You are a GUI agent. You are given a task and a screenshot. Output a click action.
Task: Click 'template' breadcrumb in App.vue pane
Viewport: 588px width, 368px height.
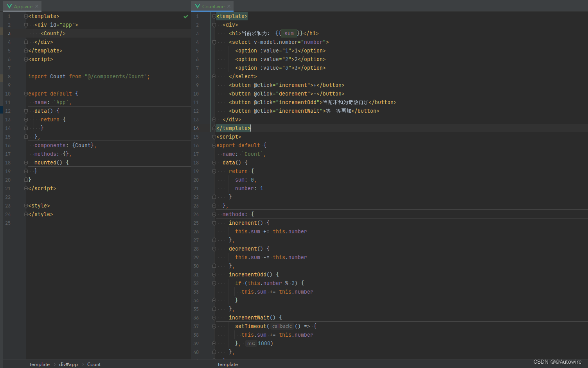coord(40,364)
